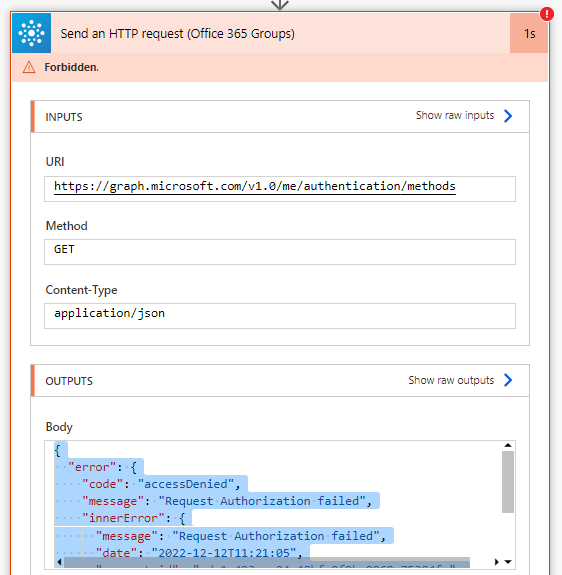
Task: Click the Method field showing GET
Action: (280, 252)
